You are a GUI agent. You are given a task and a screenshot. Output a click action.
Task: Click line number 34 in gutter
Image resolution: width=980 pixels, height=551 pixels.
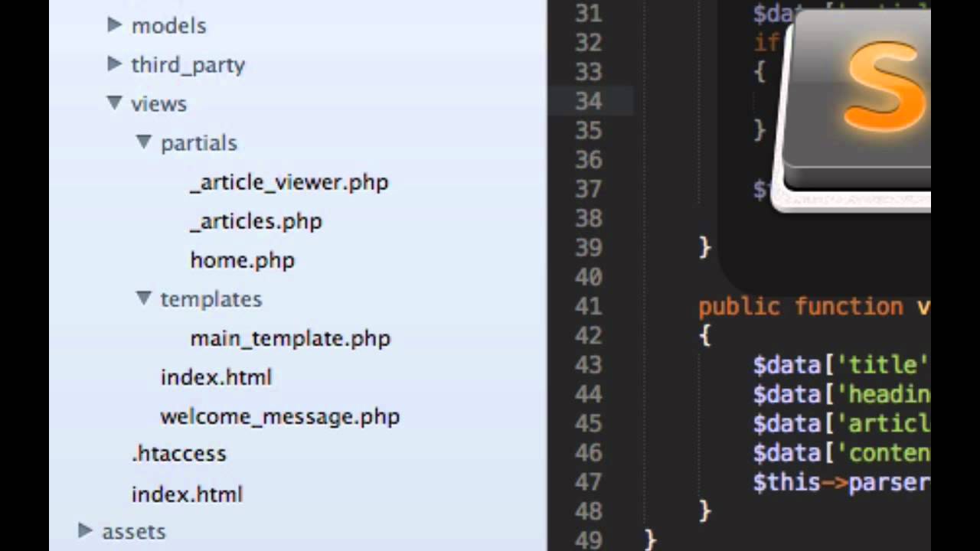tap(588, 101)
